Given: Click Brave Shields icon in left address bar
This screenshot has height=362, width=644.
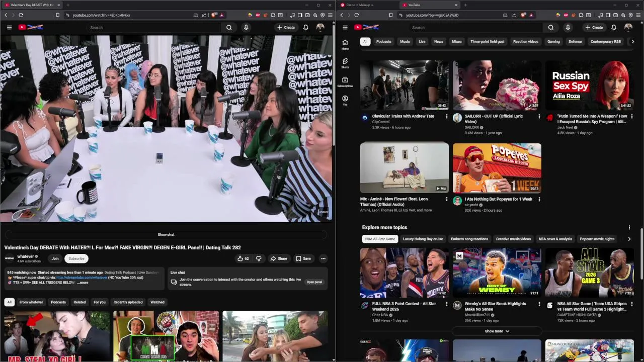Looking at the screenshot, I should tap(214, 15).
